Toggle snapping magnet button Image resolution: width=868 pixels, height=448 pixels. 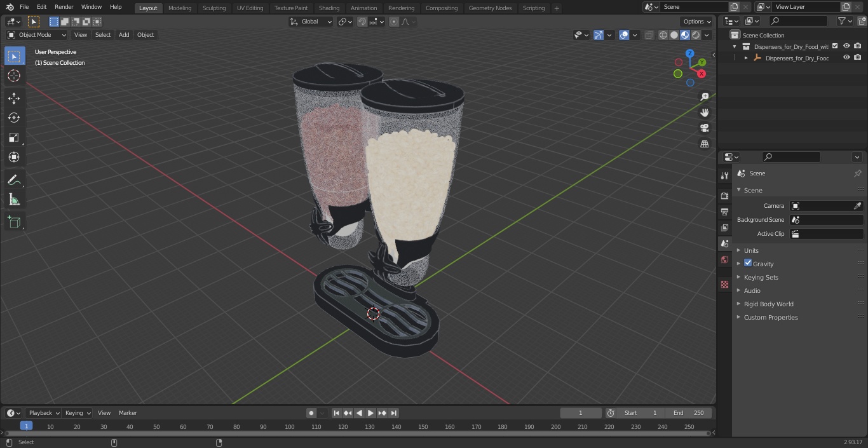click(362, 22)
